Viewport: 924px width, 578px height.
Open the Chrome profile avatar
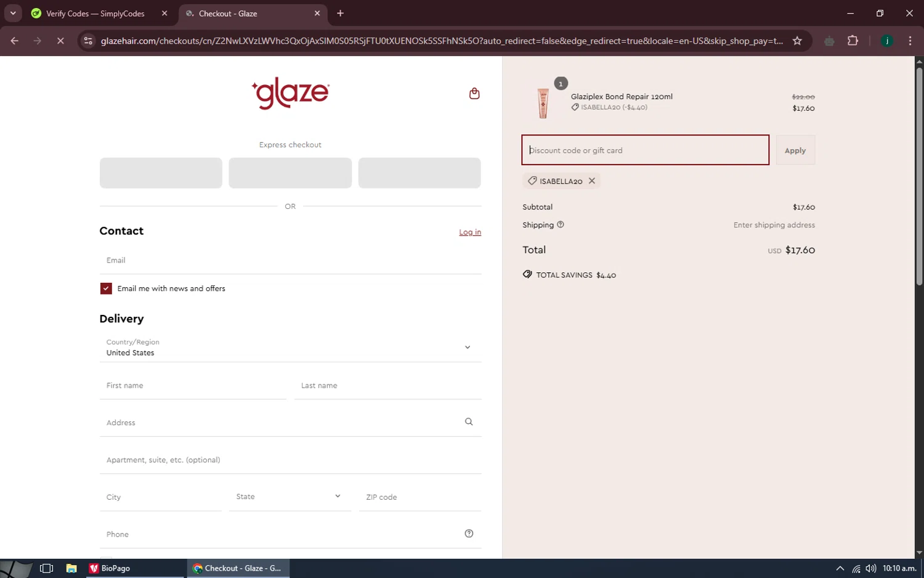click(887, 41)
